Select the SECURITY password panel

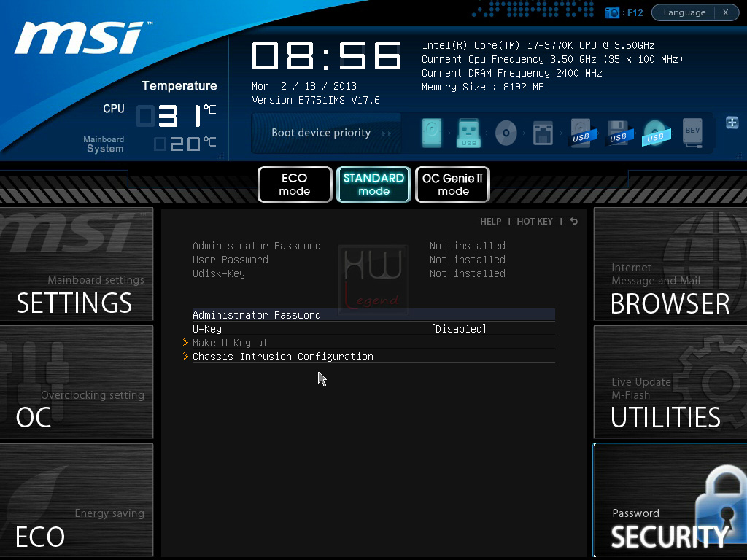670,500
